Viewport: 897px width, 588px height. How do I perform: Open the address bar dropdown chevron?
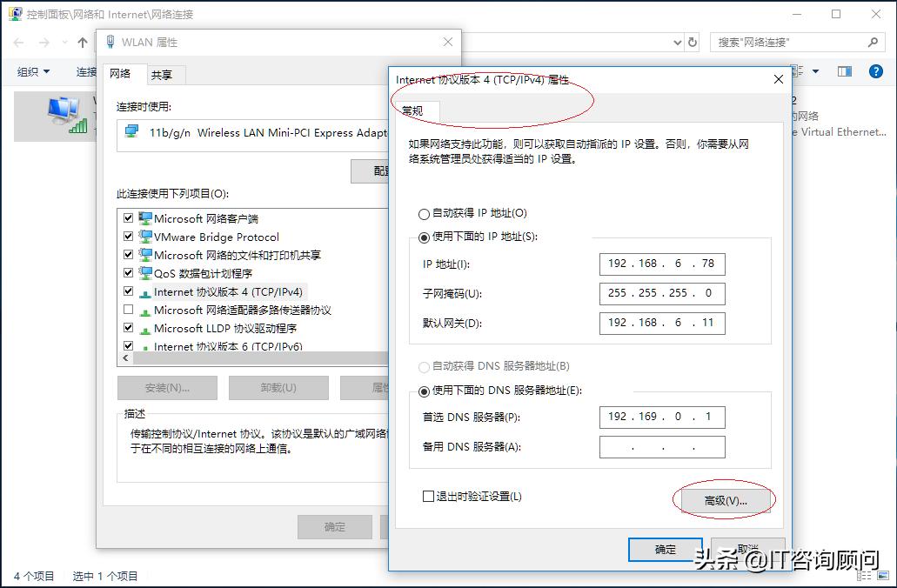[x=677, y=42]
